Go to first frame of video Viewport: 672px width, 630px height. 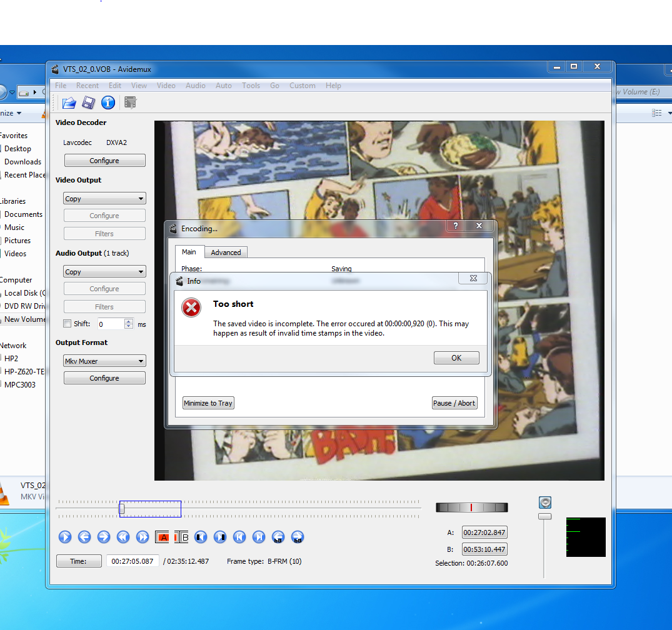[x=239, y=537]
